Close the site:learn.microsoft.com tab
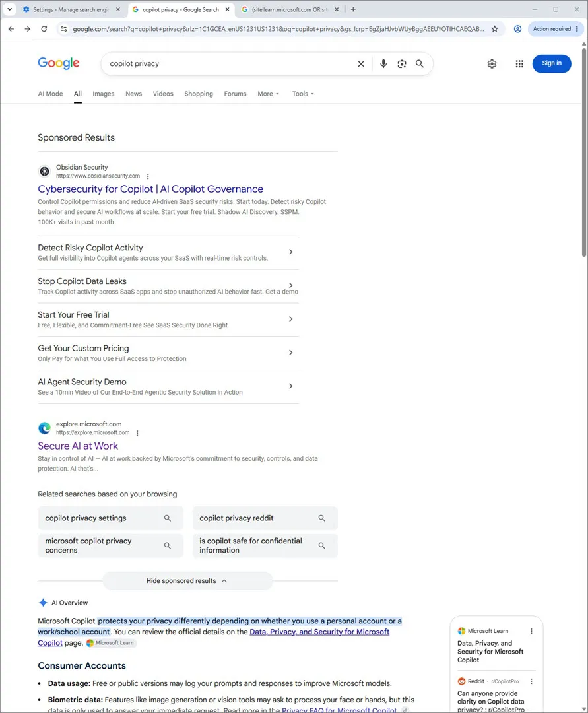The height and width of the screenshot is (713, 588). pyautogui.click(x=337, y=9)
